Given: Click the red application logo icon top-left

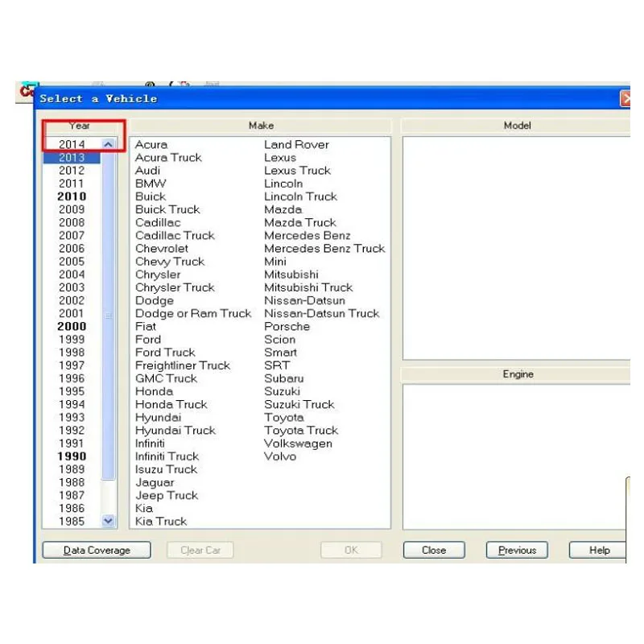Looking at the screenshot, I should (x=27, y=91).
